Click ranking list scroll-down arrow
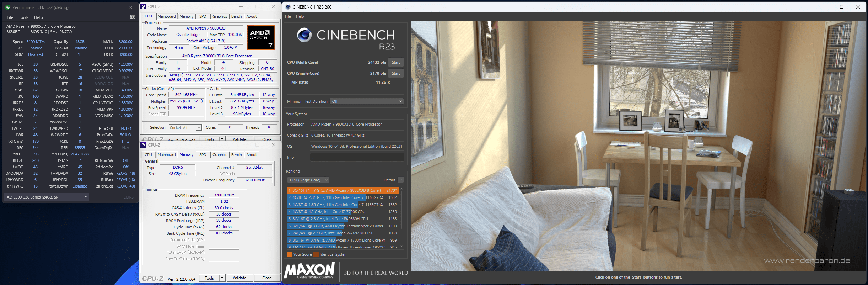This screenshot has height=285, width=868. [x=401, y=246]
